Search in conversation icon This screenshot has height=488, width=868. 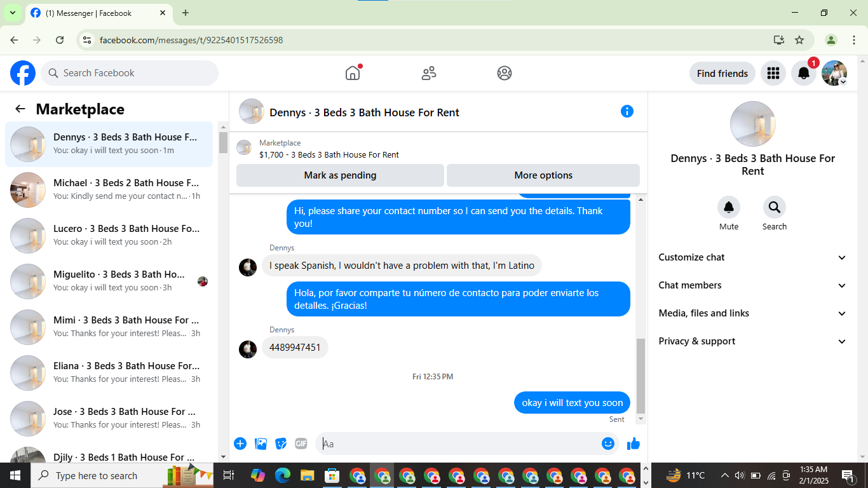[775, 207]
